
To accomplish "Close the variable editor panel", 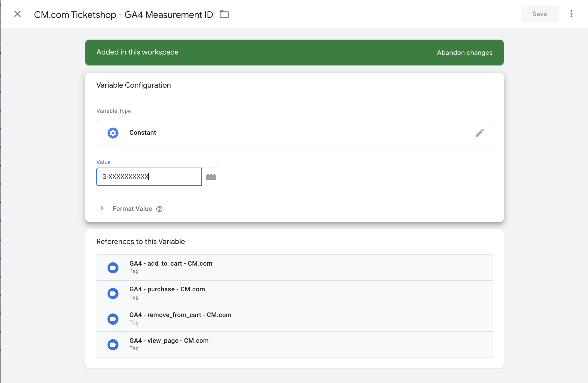I will pos(17,14).
